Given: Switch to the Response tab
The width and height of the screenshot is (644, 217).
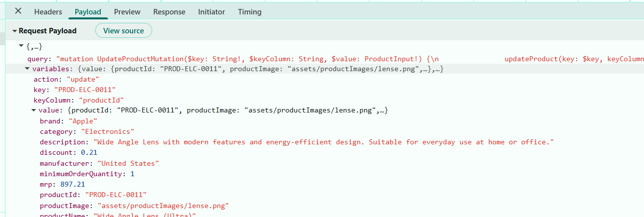Looking at the screenshot, I should [169, 12].
